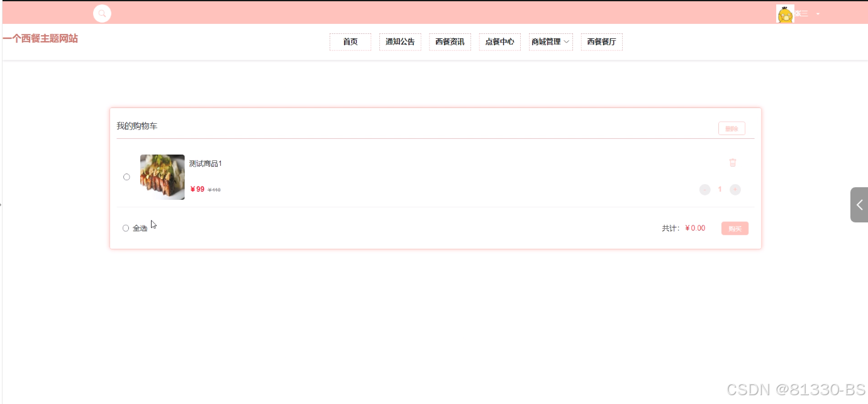Expand the user account dropdown arrow
Image resolution: width=868 pixels, height=404 pixels.
[x=818, y=14]
